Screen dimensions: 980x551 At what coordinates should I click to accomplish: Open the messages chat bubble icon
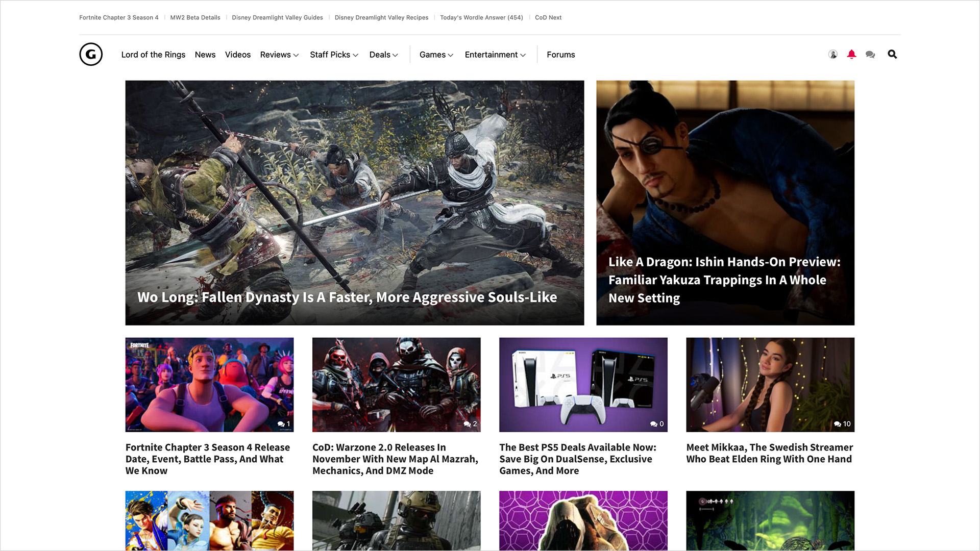870,55
